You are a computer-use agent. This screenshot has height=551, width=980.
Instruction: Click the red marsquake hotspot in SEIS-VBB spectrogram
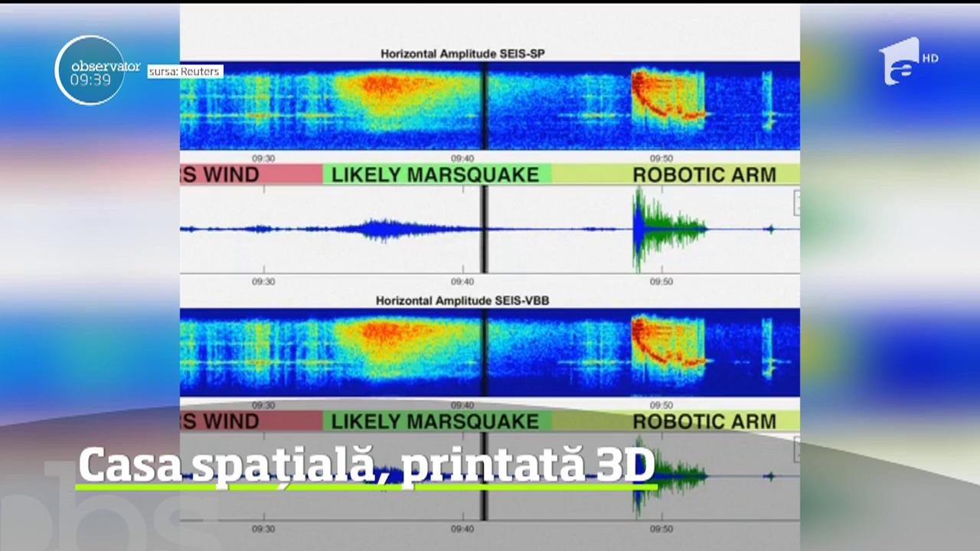(387, 333)
